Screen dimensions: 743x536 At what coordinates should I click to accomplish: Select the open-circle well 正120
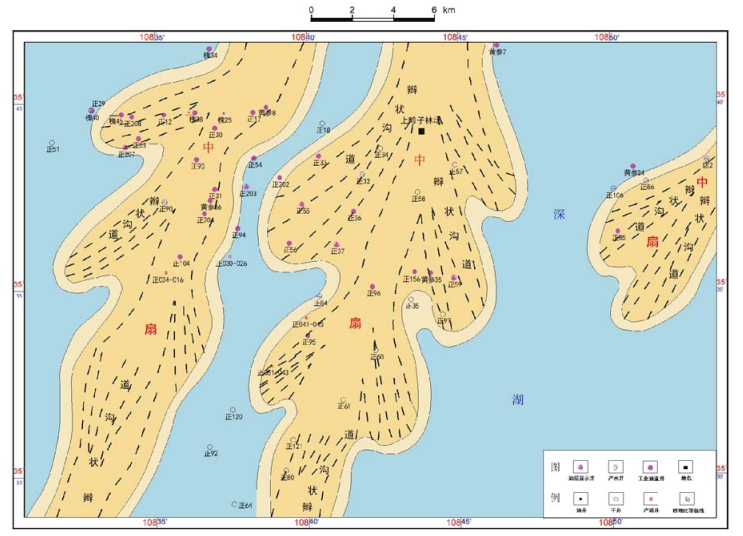tap(231, 409)
